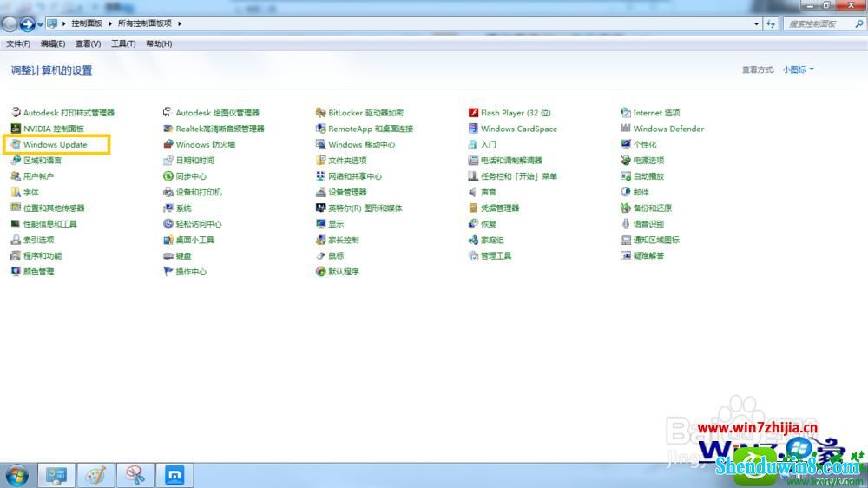
Task: Click the 网络和共享中心 icon
Action: (320, 176)
